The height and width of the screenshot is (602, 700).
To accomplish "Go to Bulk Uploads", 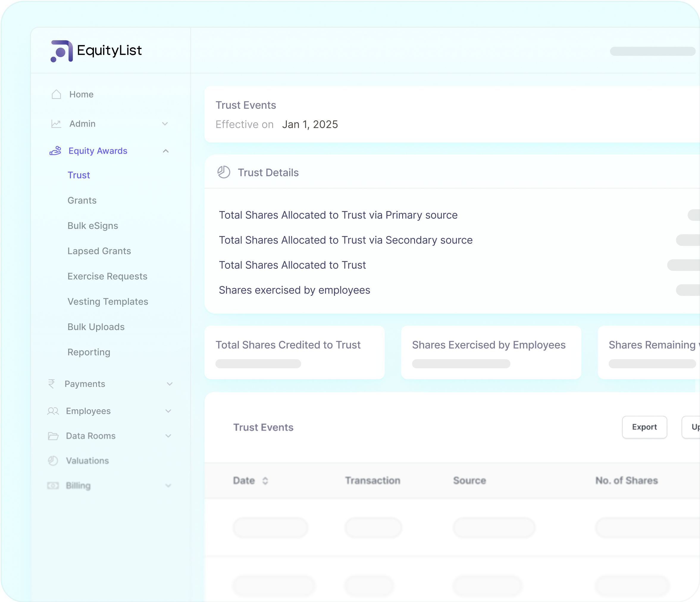I will [x=96, y=327].
